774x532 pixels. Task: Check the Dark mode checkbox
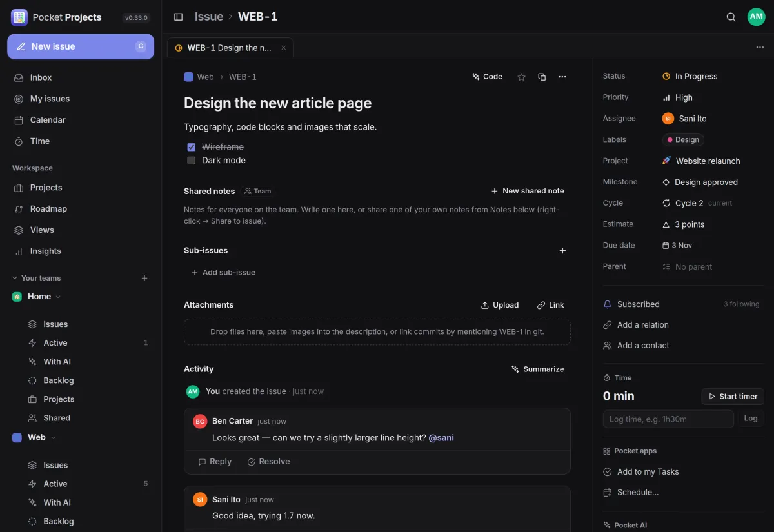tap(191, 161)
